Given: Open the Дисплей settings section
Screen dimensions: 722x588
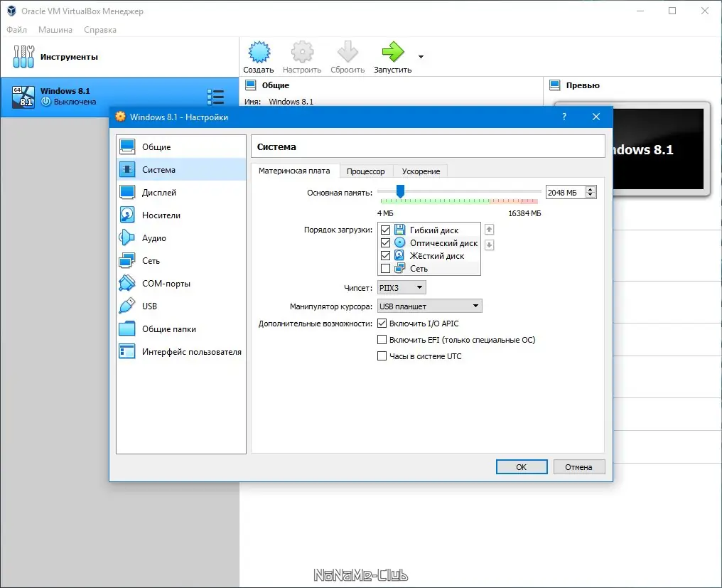Looking at the screenshot, I should coord(161,192).
